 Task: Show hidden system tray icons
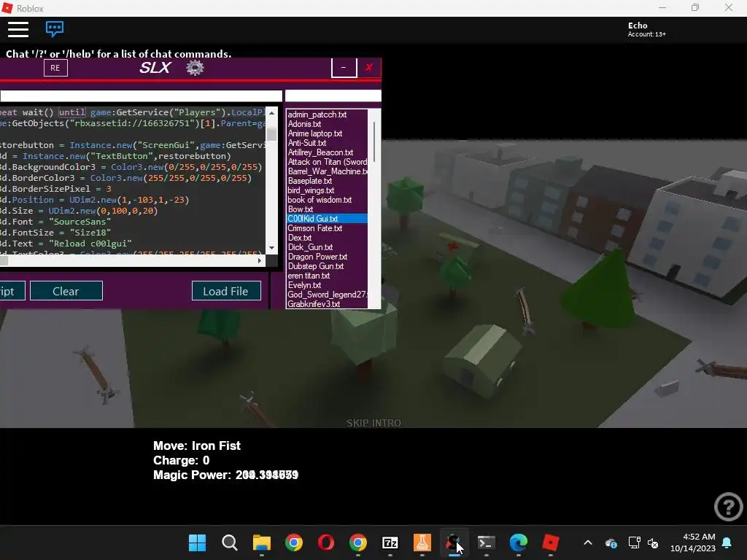coord(588,542)
